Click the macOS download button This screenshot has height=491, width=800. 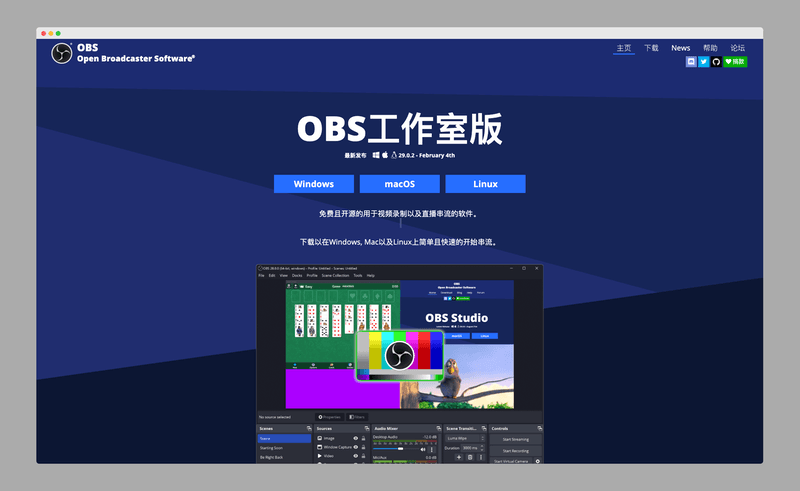pos(399,184)
